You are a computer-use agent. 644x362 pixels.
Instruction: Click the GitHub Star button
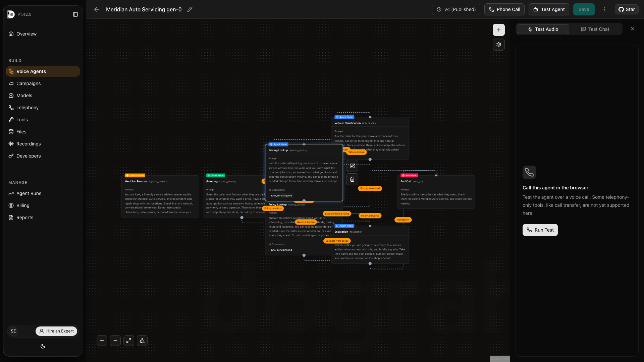[627, 9]
